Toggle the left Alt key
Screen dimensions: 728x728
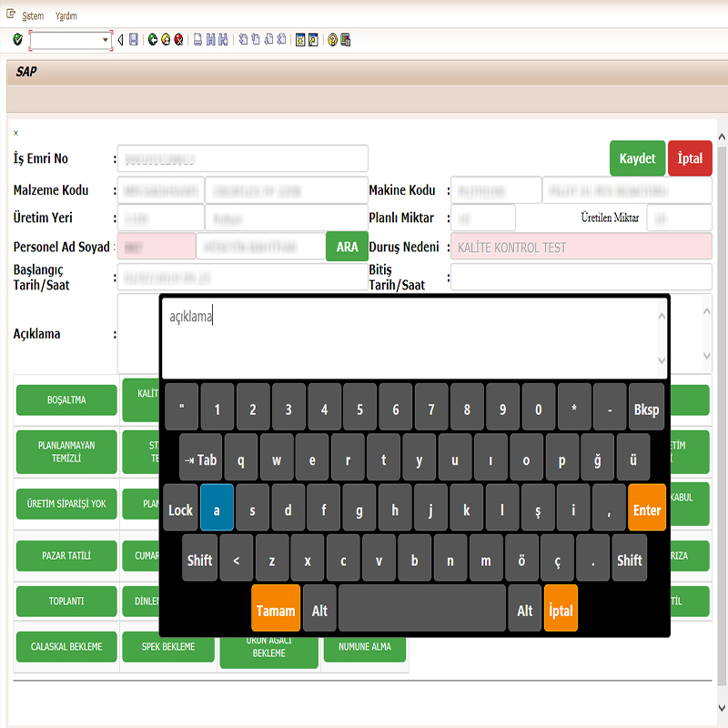(x=319, y=608)
